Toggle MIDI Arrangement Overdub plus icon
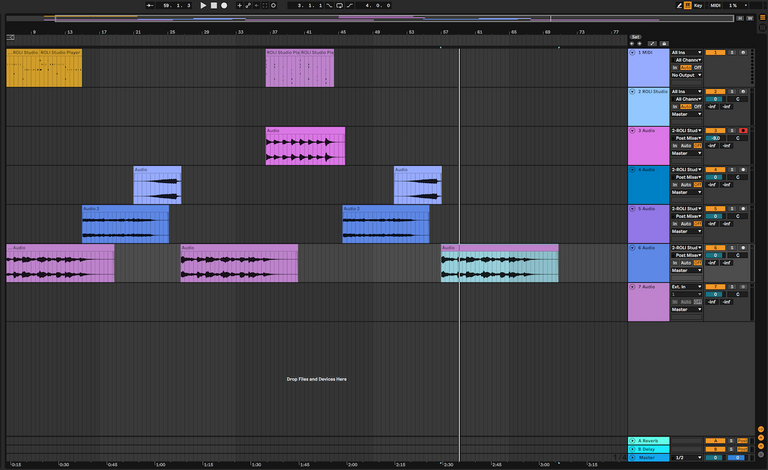This screenshot has width=768, height=470. click(x=240, y=5)
